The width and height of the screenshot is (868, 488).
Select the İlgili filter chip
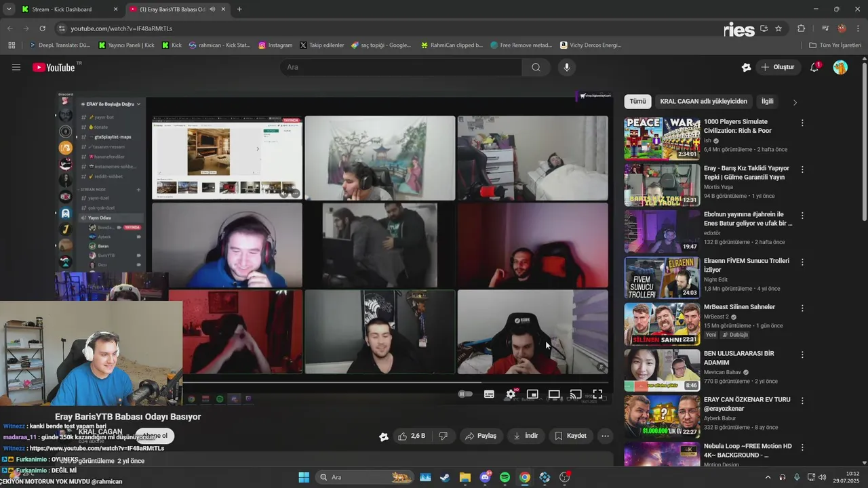point(767,101)
